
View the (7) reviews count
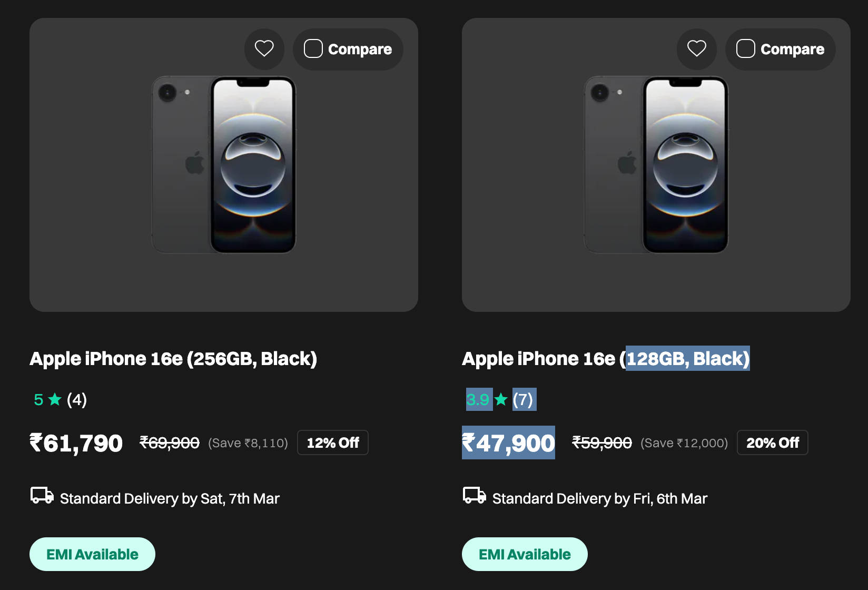tap(523, 399)
